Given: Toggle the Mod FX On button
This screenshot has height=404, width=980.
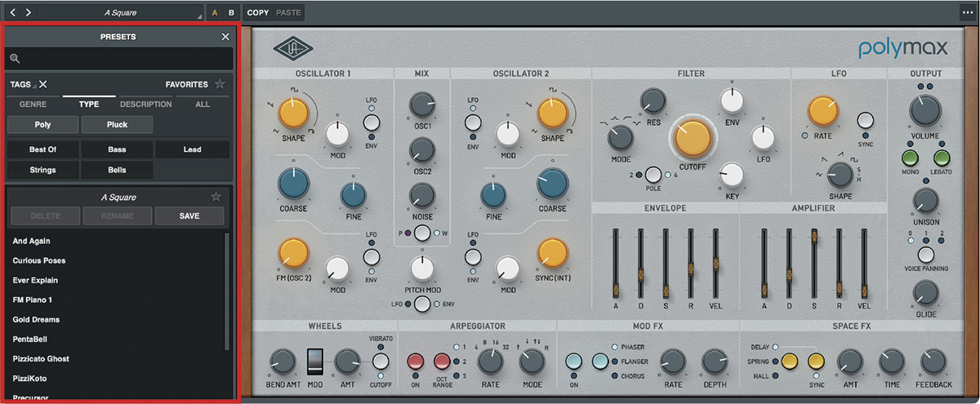Looking at the screenshot, I should click(x=573, y=362).
